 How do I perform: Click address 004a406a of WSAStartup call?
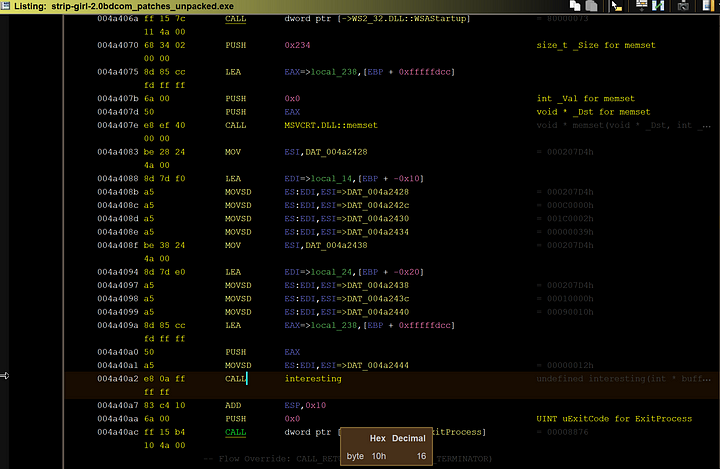[x=118, y=18]
